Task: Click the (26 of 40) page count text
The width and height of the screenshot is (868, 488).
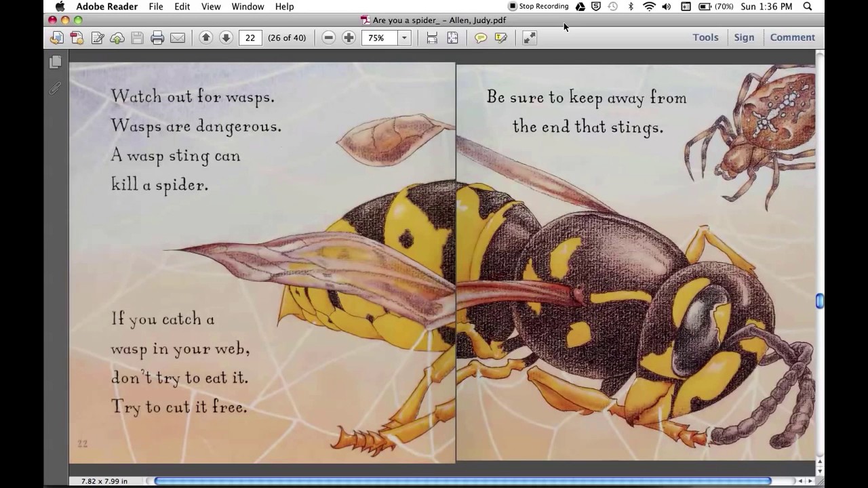Action: tap(287, 38)
